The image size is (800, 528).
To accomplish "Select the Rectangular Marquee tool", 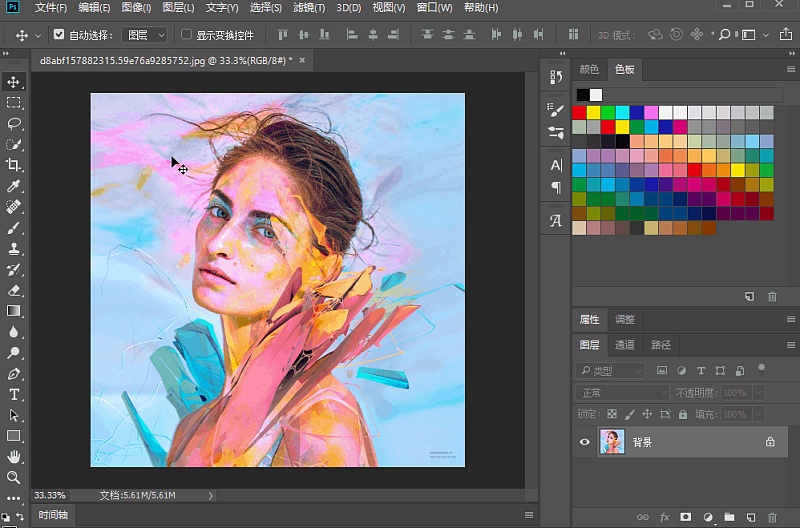I will pos(14,102).
